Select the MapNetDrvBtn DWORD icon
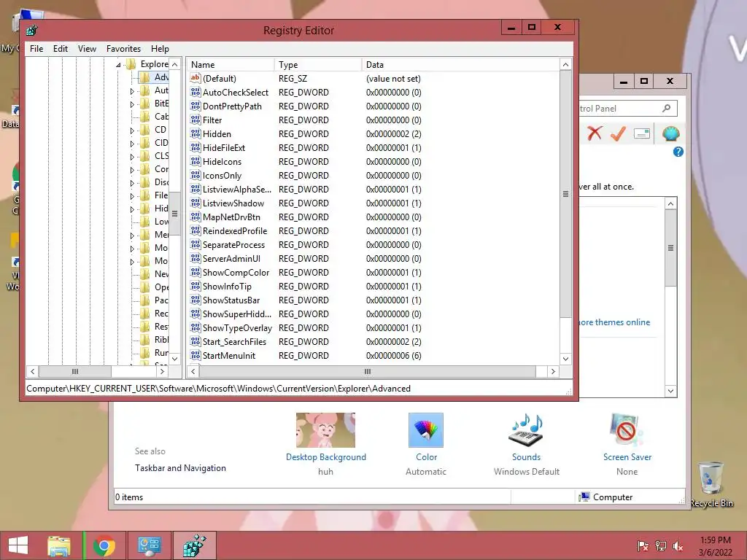The image size is (747, 560). pyautogui.click(x=196, y=217)
